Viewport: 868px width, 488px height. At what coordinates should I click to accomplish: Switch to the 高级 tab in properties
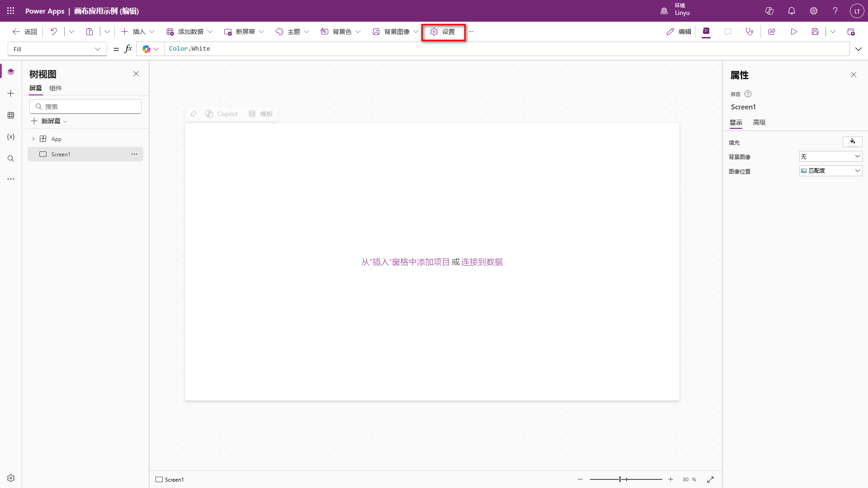click(759, 122)
